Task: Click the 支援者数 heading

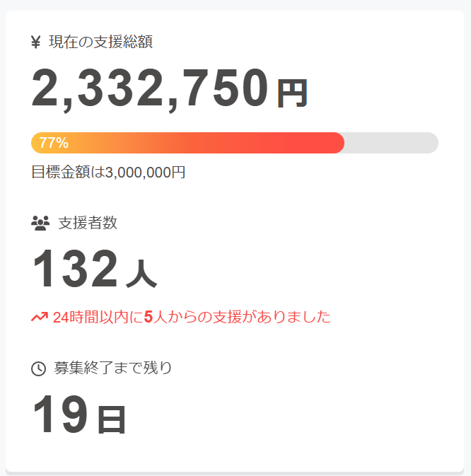Action: [88, 223]
